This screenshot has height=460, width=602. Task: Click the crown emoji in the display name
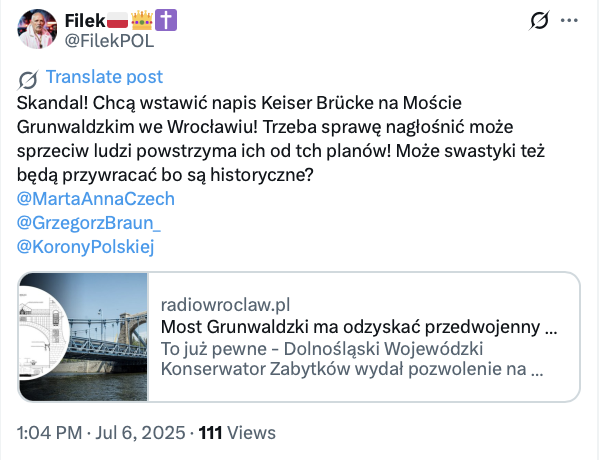[x=142, y=20]
